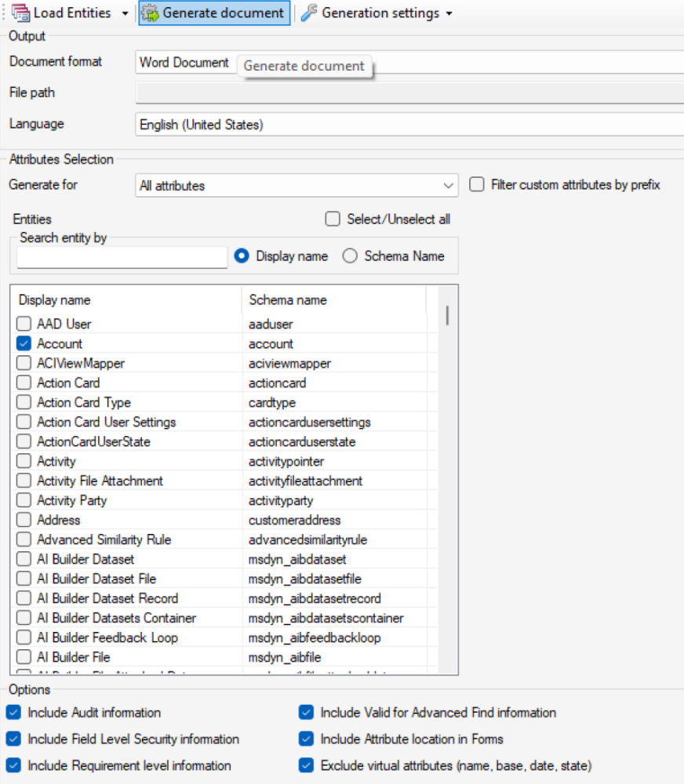684x784 pixels.
Task: Click the activityparty schema name cell
Action: pos(281,500)
